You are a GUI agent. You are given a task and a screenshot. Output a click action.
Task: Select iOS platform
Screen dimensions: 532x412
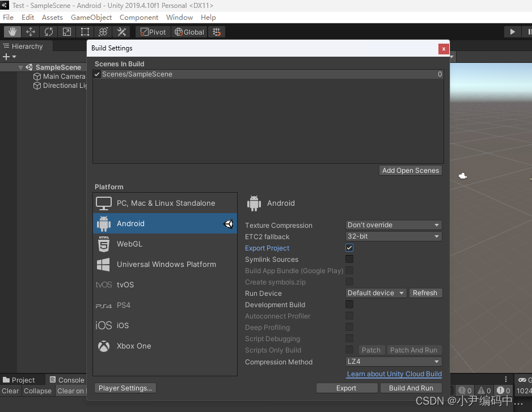click(x=165, y=325)
